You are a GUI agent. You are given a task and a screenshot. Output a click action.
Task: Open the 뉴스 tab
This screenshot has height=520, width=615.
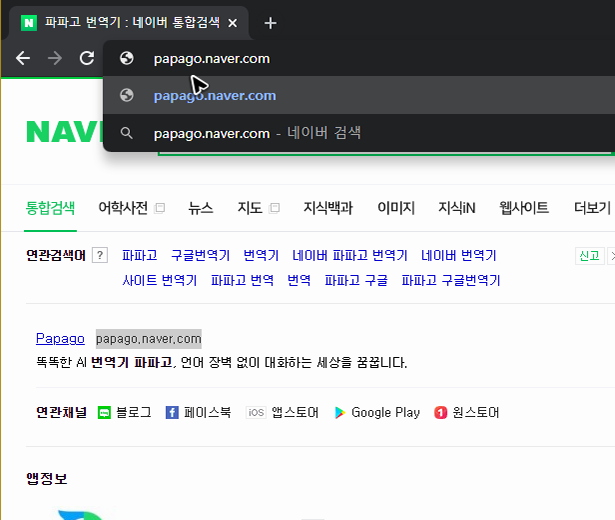click(x=200, y=208)
